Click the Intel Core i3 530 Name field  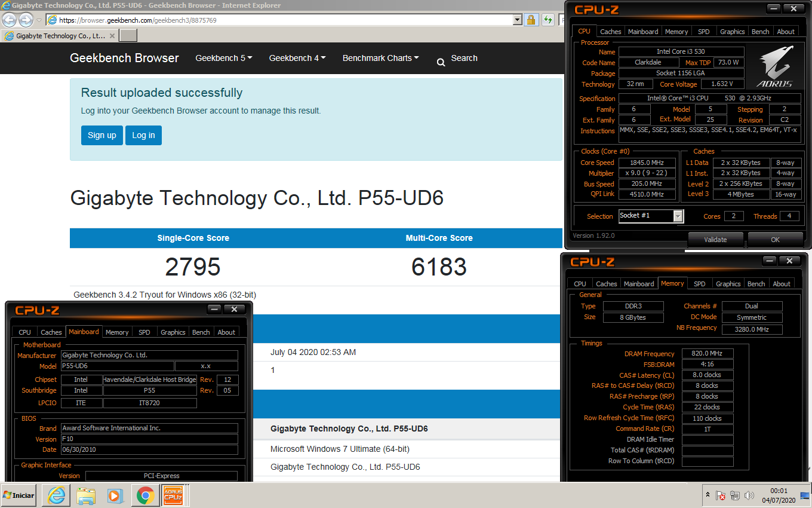[681, 52]
